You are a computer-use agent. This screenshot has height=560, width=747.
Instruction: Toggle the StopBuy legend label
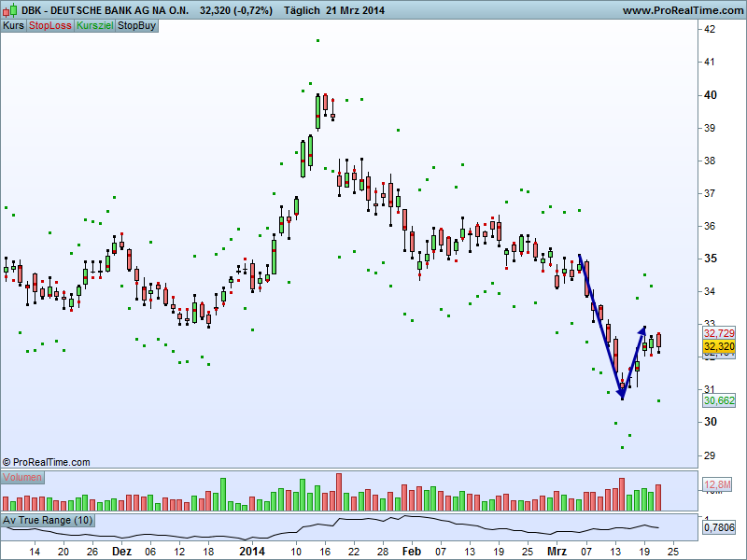click(x=136, y=26)
